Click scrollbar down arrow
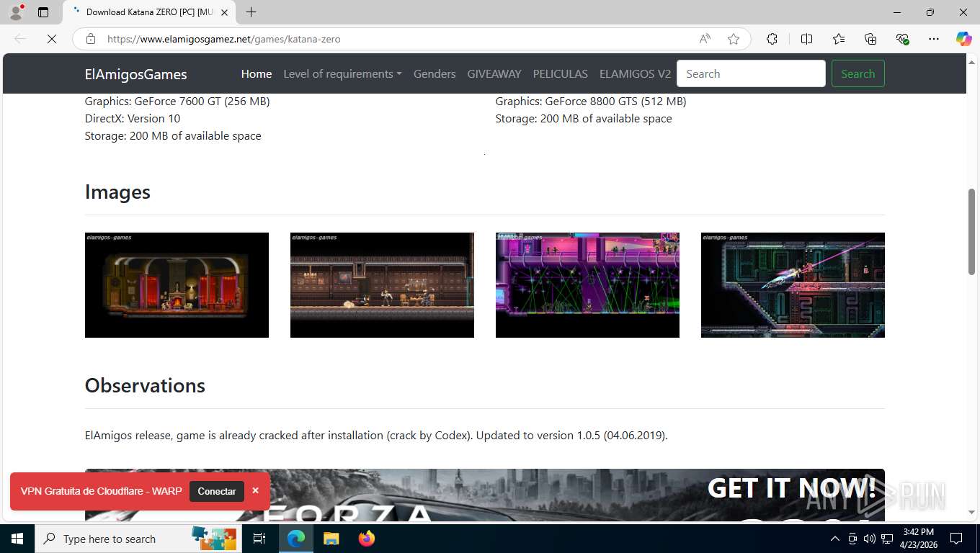Image resolution: width=980 pixels, height=553 pixels. [971, 512]
